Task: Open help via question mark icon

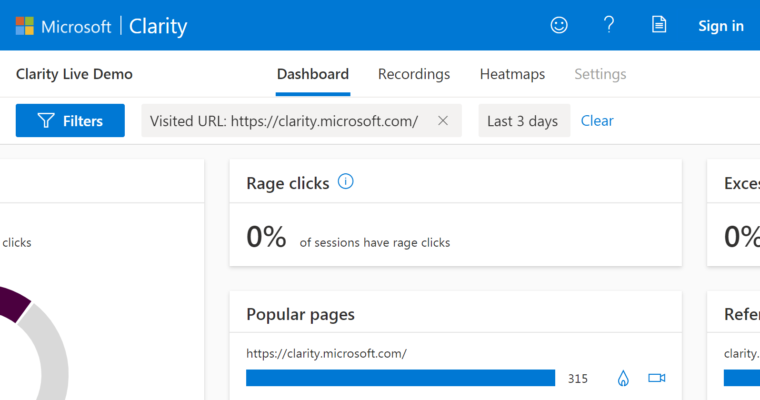Action: [608, 25]
